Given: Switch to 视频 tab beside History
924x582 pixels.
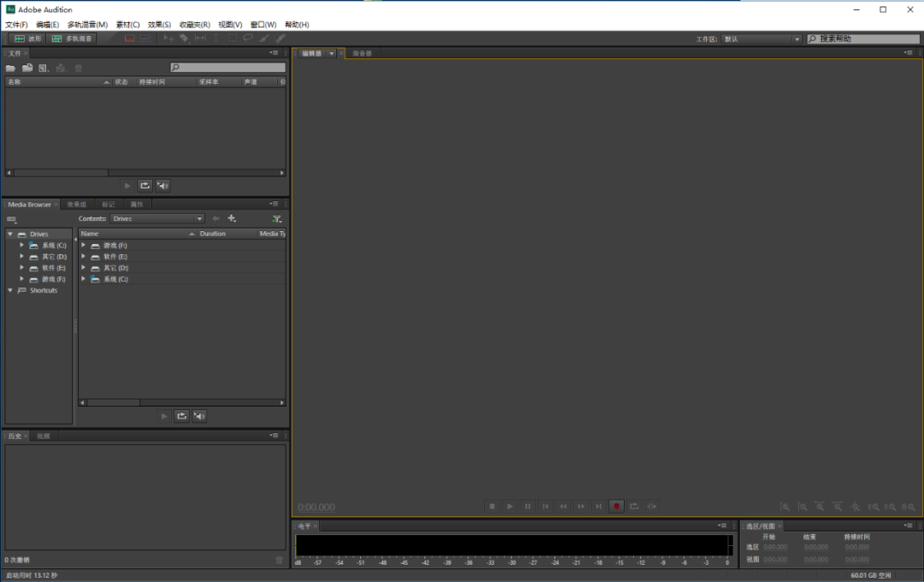Looking at the screenshot, I should (44, 436).
